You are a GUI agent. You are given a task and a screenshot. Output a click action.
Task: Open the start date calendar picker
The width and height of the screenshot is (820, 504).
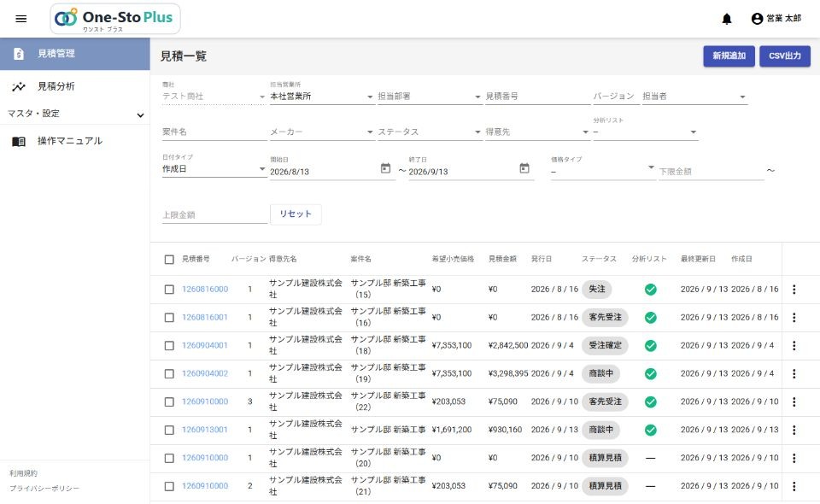(385, 168)
